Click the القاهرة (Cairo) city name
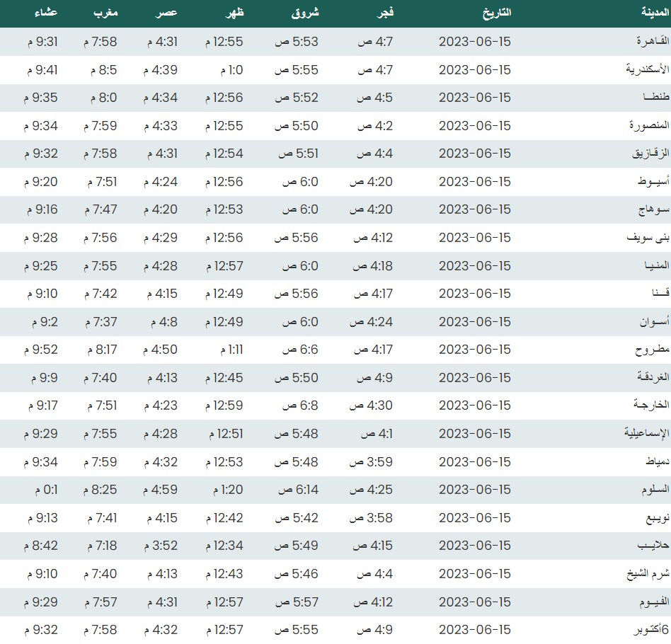The image size is (671, 644). tap(649, 42)
